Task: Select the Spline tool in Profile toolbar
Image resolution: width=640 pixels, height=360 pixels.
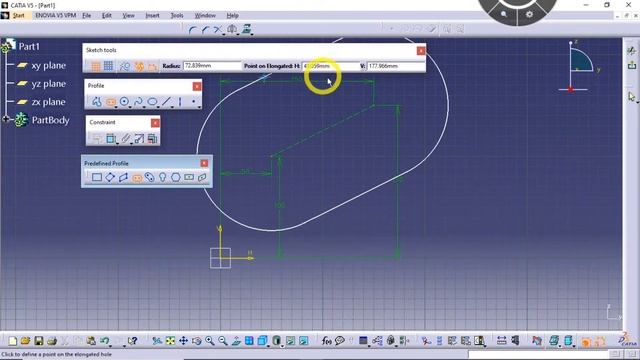Action: pyautogui.click(x=138, y=101)
